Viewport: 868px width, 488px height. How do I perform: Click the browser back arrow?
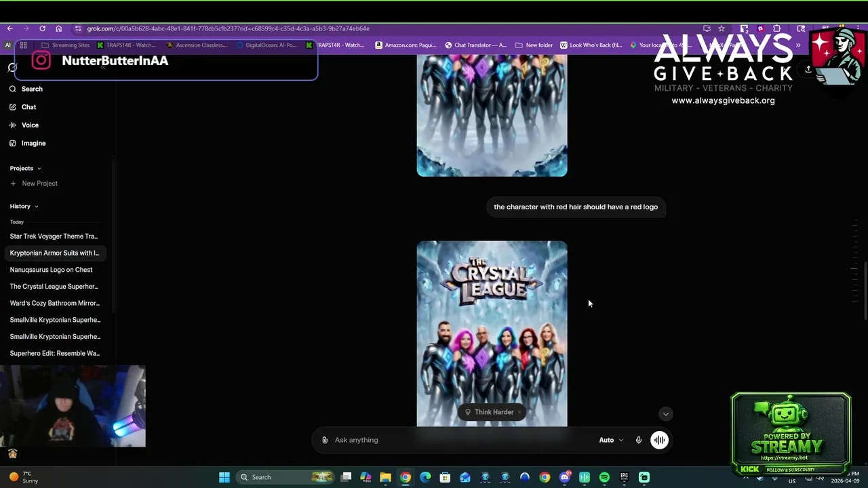click(x=10, y=28)
